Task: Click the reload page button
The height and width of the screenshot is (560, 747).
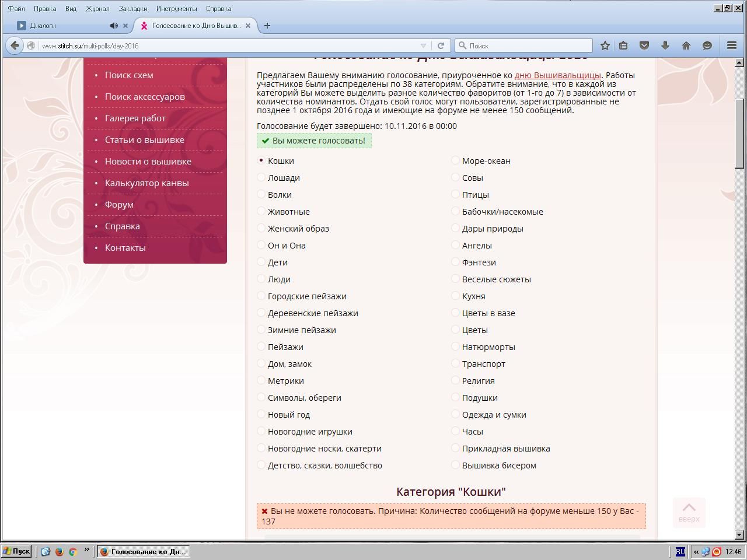Action: point(441,45)
